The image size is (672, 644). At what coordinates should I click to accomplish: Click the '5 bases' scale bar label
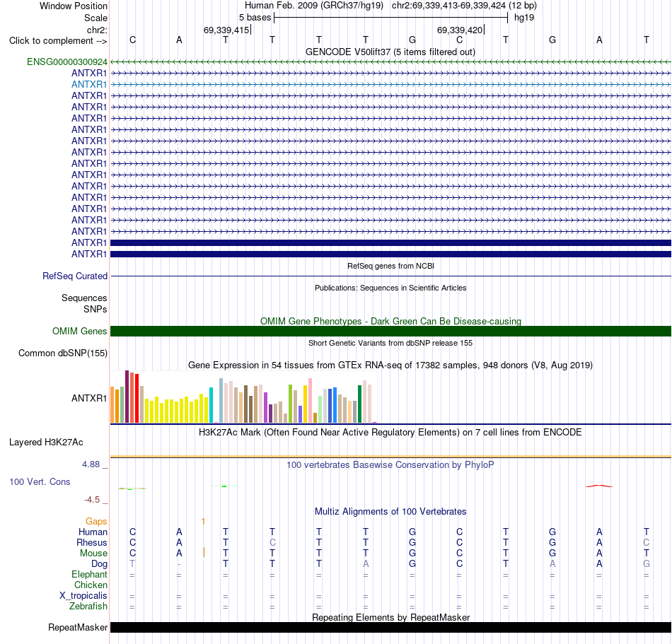(255, 18)
